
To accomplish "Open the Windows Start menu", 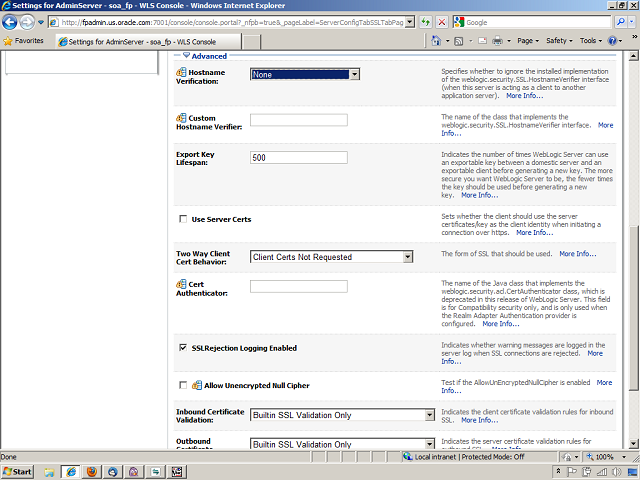I will coord(17,472).
